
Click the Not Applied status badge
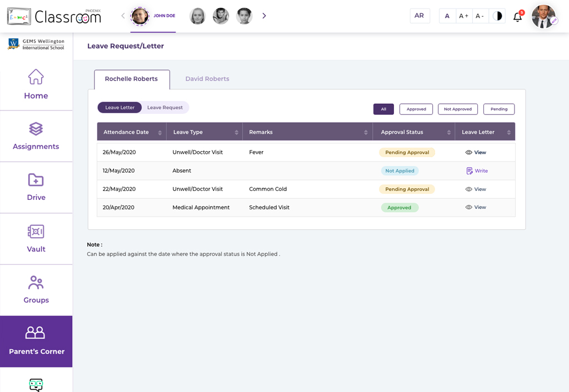pyautogui.click(x=400, y=171)
